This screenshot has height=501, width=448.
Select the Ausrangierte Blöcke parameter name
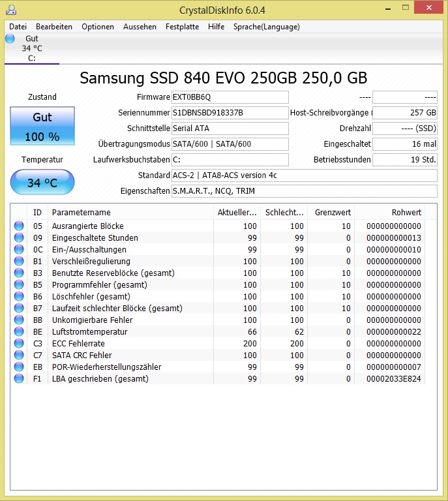(88, 226)
